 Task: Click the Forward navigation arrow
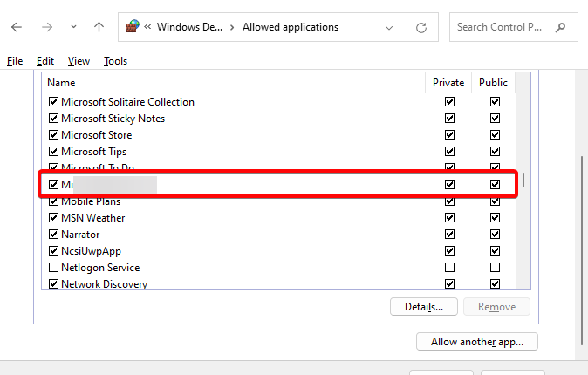47,27
